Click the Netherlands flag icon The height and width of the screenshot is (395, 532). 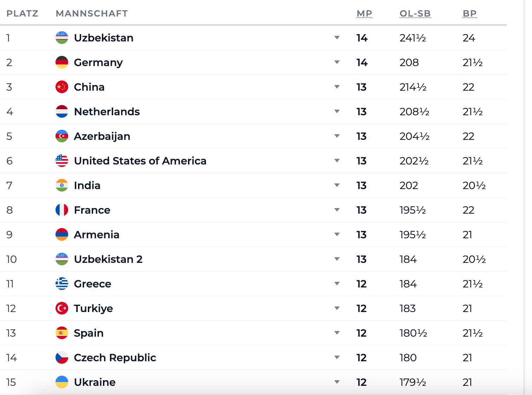pyautogui.click(x=62, y=111)
